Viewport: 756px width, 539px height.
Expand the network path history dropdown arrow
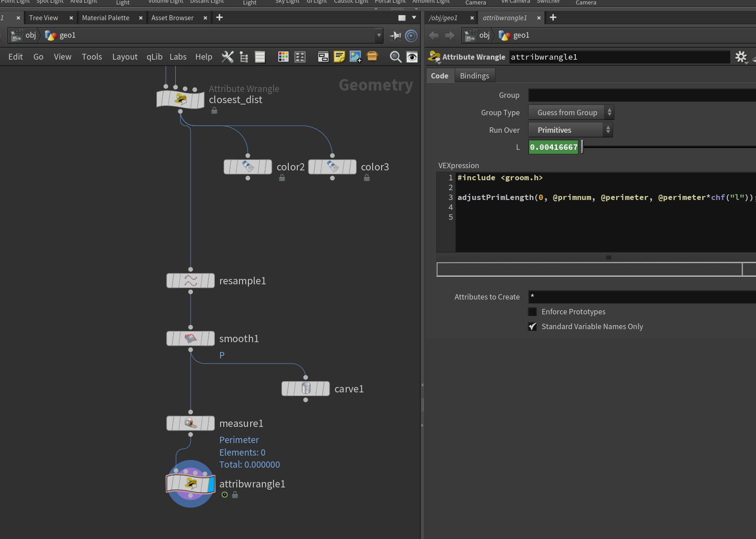pos(379,35)
